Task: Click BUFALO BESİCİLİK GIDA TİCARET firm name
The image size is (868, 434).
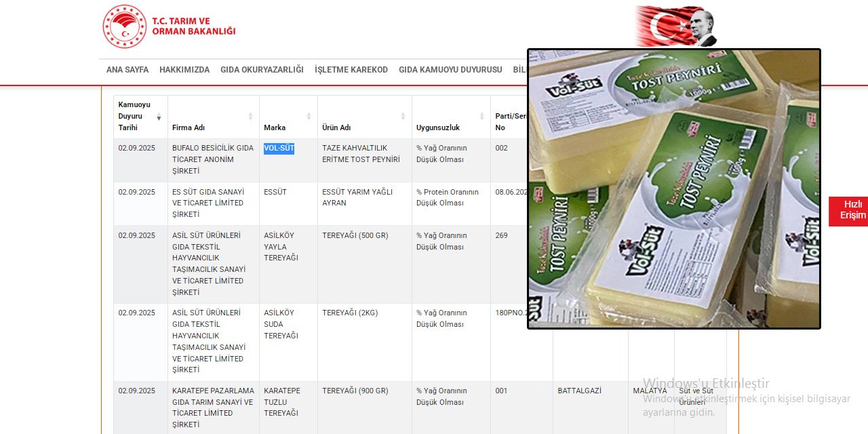Action: pyautogui.click(x=213, y=159)
